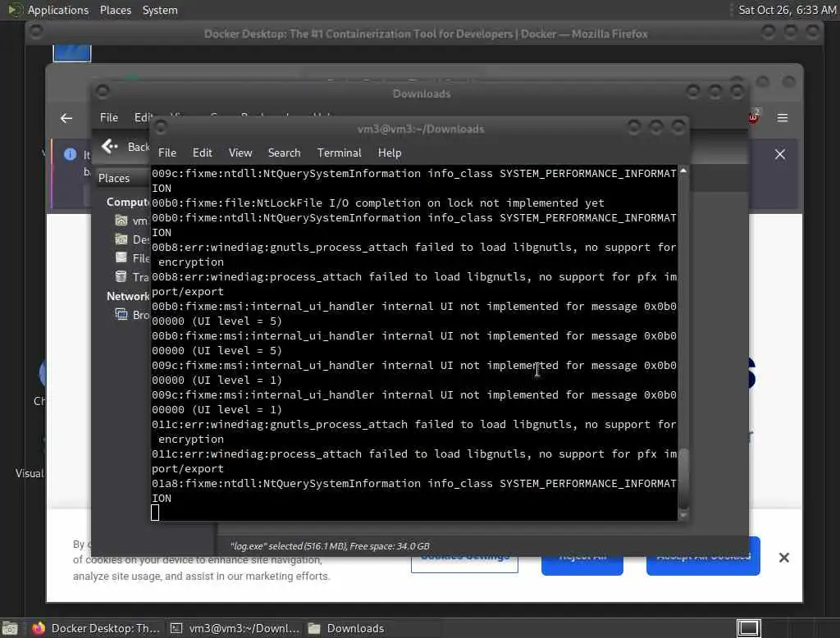The height and width of the screenshot is (638, 840).
Task: Select the Desktop folder icon in Places
Action: coord(121,239)
